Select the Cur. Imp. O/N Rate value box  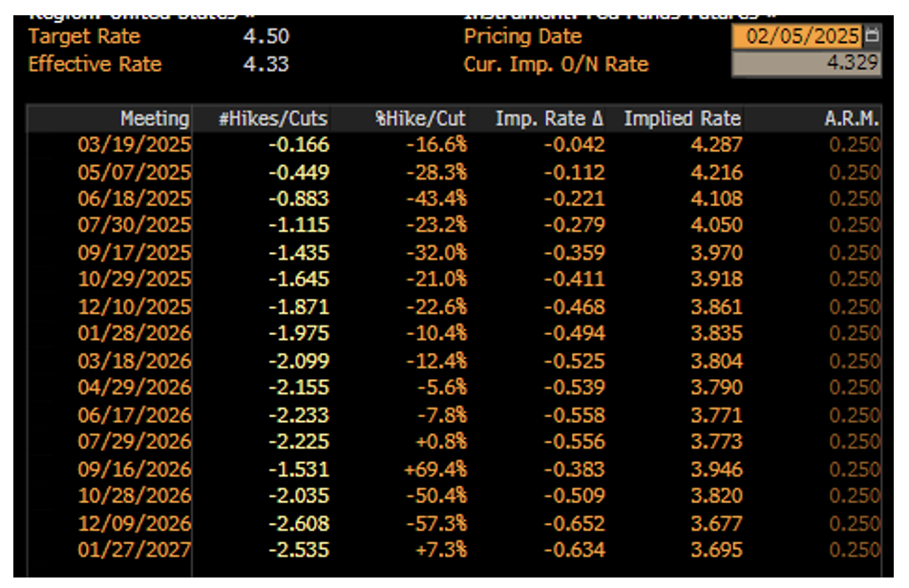click(x=807, y=65)
